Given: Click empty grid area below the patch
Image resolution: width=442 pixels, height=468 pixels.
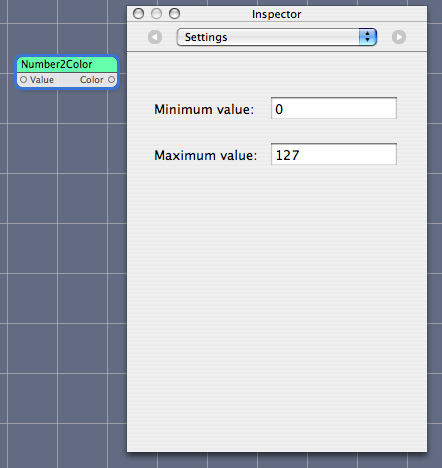Looking at the screenshot, I should click(67, 233).
